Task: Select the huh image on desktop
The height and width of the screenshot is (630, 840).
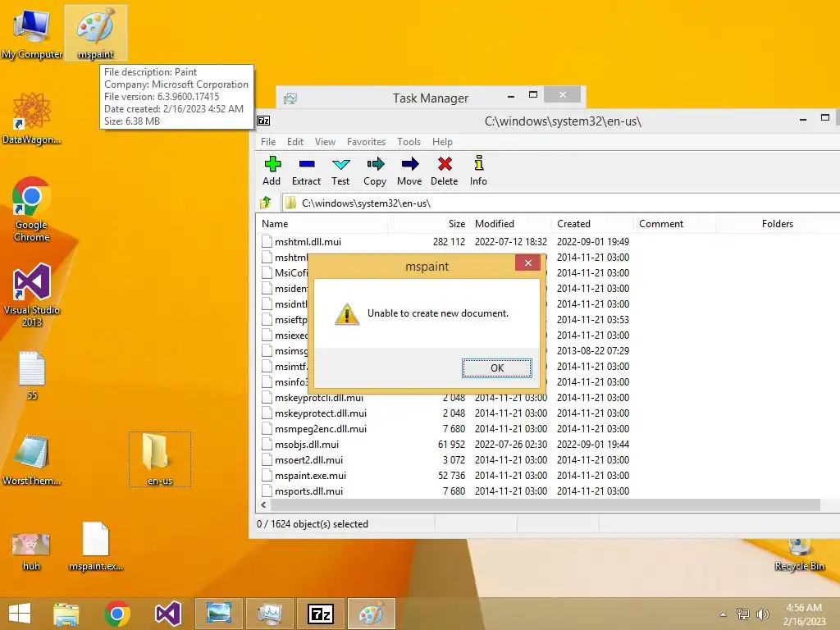Action: [x=32, y=551]
